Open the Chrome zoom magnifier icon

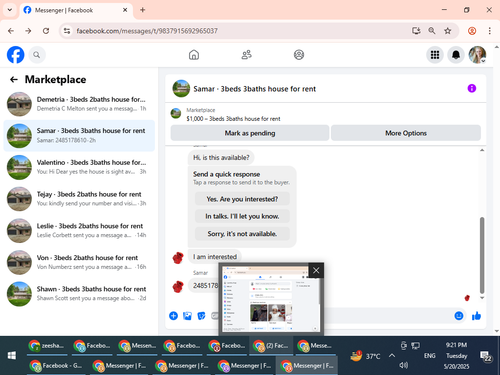tap(432, 31)
